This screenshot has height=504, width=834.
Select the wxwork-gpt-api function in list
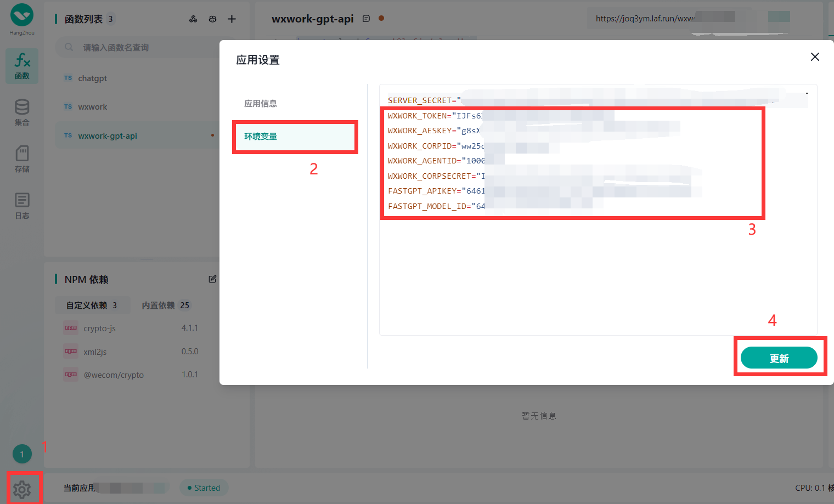pyautogui.click(x=137, y=136)
